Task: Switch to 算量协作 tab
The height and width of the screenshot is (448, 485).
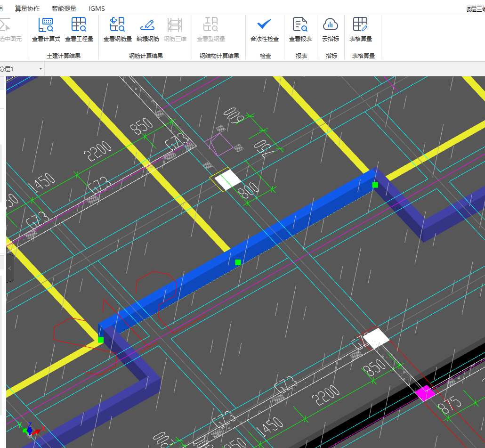Action: (27, 8)
